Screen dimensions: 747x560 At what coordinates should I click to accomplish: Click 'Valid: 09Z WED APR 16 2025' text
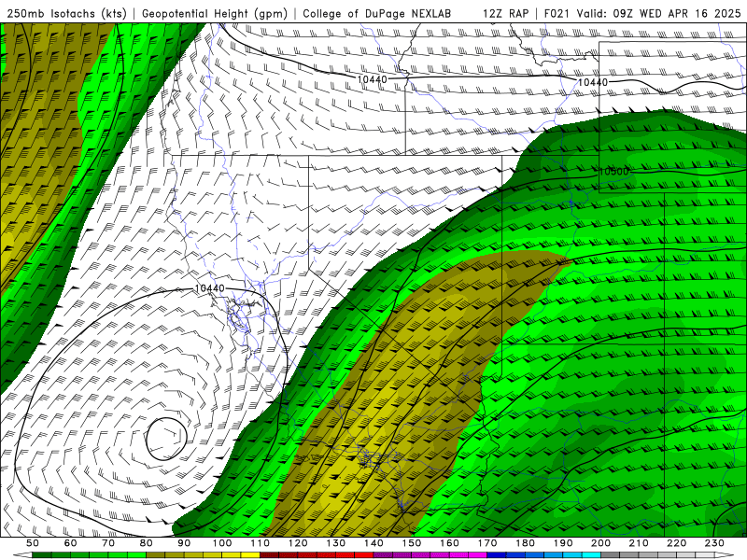click(658, 13)
